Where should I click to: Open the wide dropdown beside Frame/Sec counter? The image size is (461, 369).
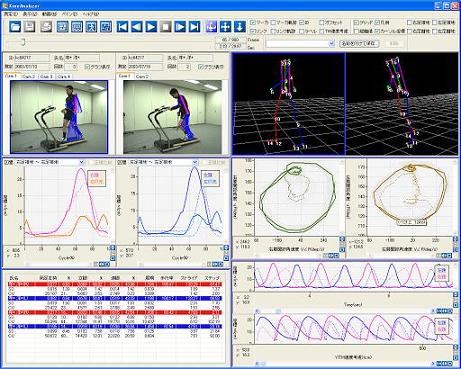pos(300,44)
